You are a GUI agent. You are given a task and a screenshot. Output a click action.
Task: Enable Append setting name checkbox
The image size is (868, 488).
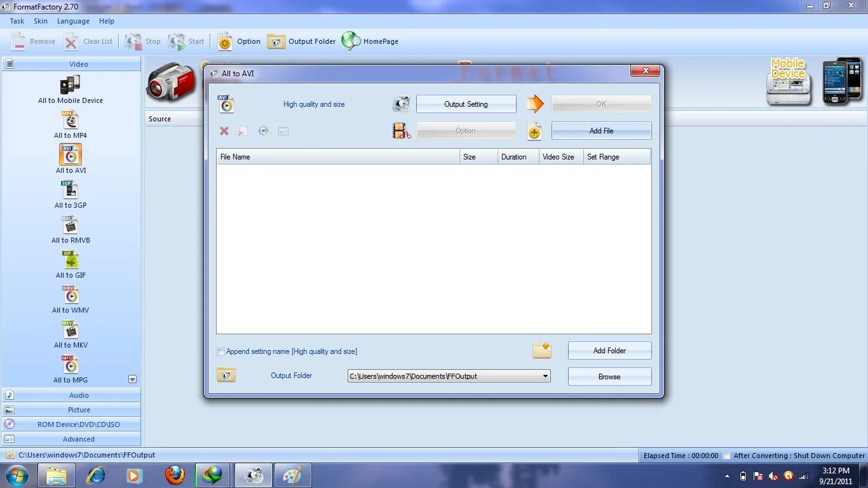[x=220, y=351]
